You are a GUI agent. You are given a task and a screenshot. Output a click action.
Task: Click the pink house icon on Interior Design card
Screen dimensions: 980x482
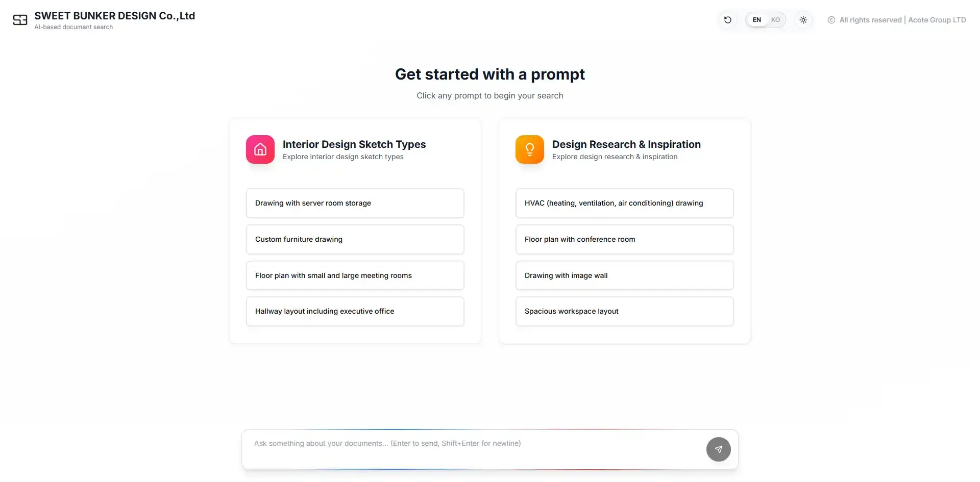[x=259, y=149]
